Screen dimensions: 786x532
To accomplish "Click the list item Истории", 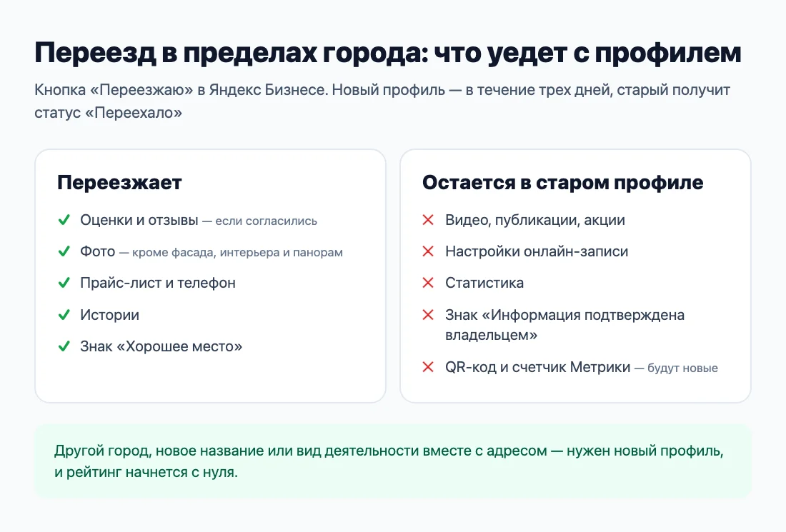I will (110, 315).
